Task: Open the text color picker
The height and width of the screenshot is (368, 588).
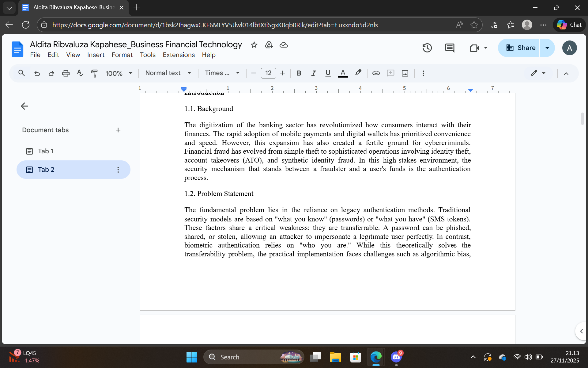Action: click(343, 73)
